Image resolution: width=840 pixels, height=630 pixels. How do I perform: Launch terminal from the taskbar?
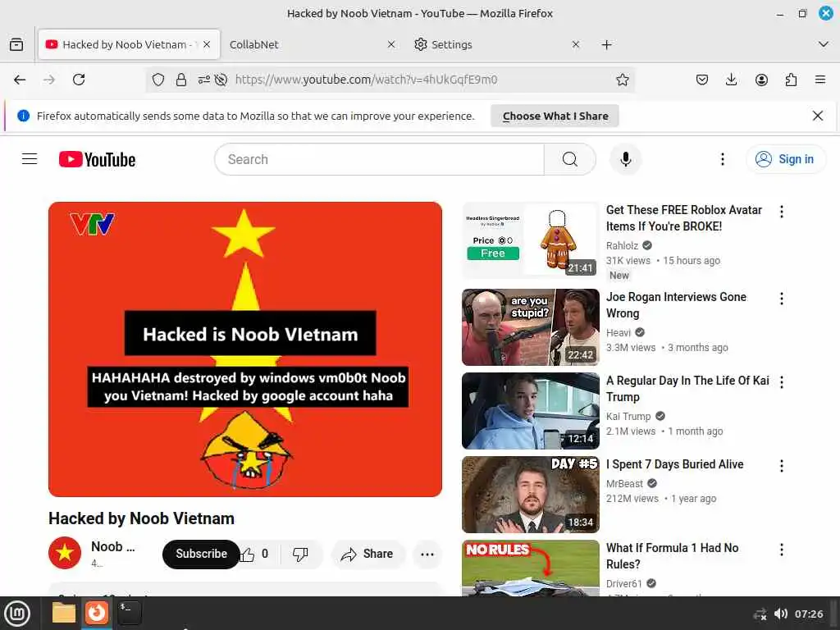coord(129,613)
